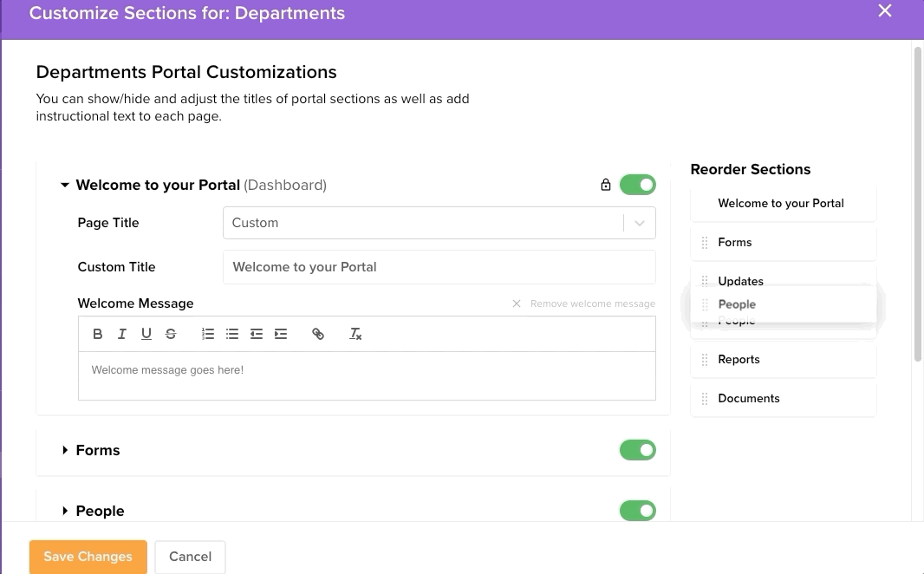Save Changes to portal customizations
924x574 pixels.
(88, 557)
